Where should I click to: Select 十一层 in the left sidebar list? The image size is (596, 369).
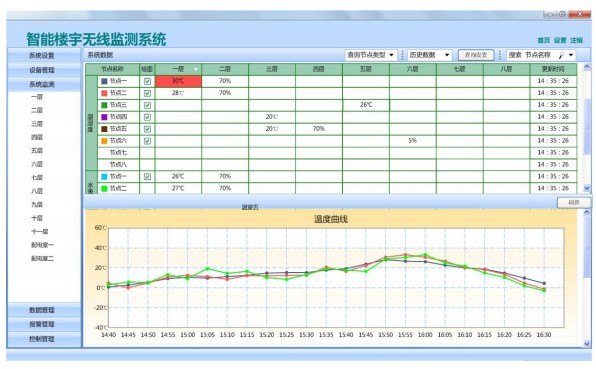[40, 231]
